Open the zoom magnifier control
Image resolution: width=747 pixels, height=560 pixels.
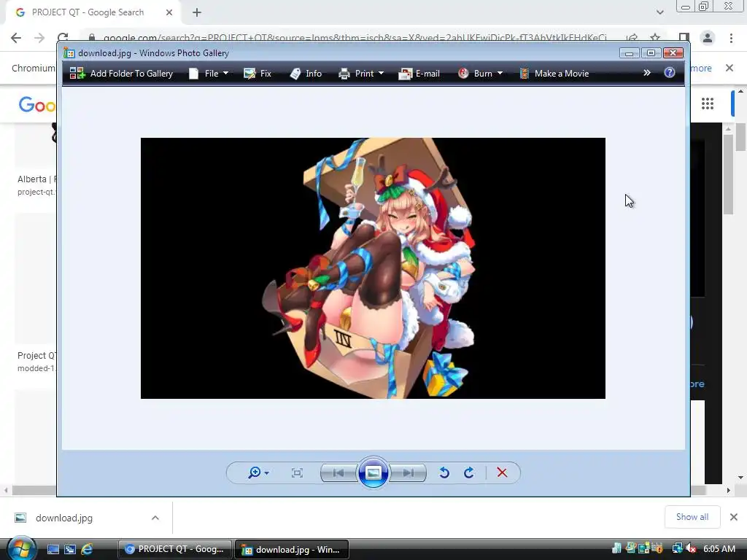258,472
